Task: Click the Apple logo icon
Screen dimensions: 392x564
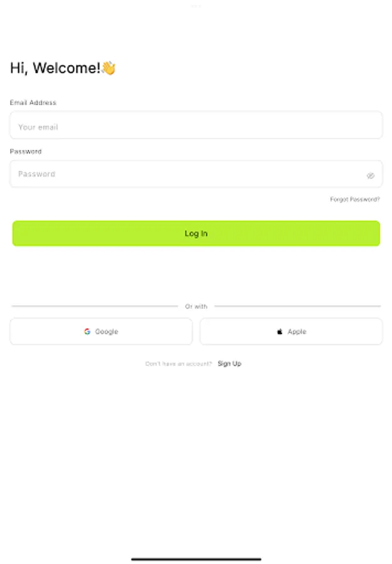Action: (x=278, y=331)
